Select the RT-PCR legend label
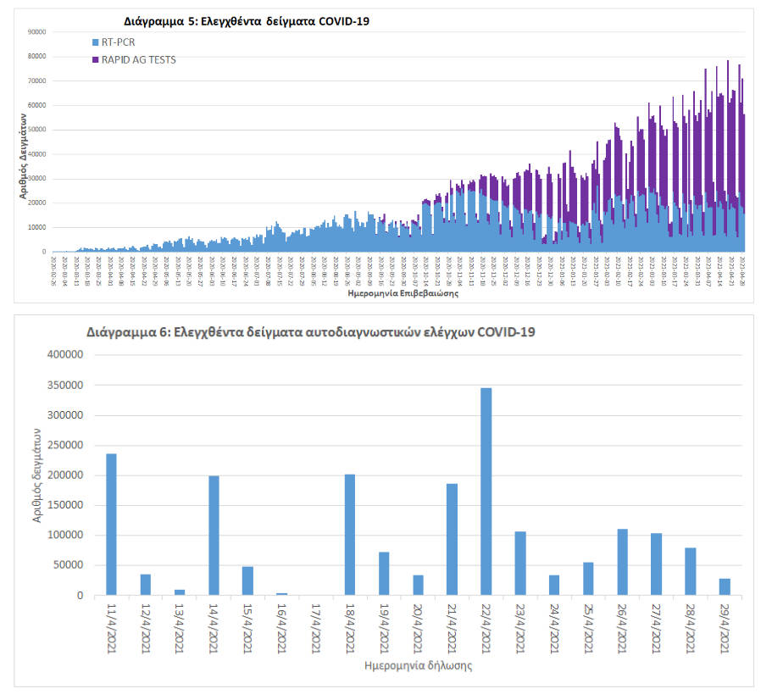Screen dimensions: 772x700 coord(119,42)
